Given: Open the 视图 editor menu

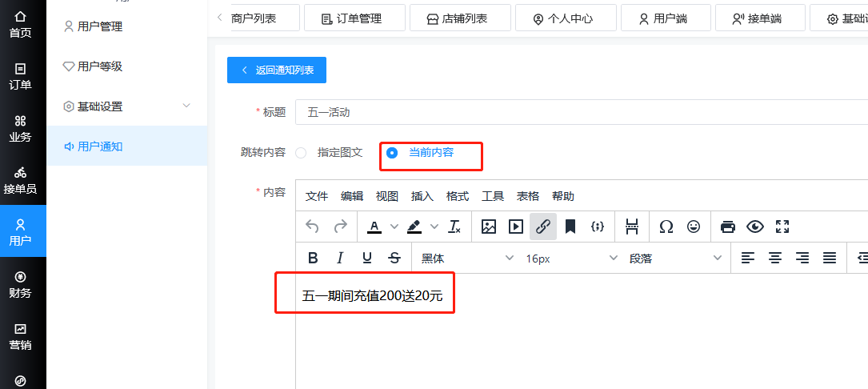Looking at the screenshot, I should 387,196.
